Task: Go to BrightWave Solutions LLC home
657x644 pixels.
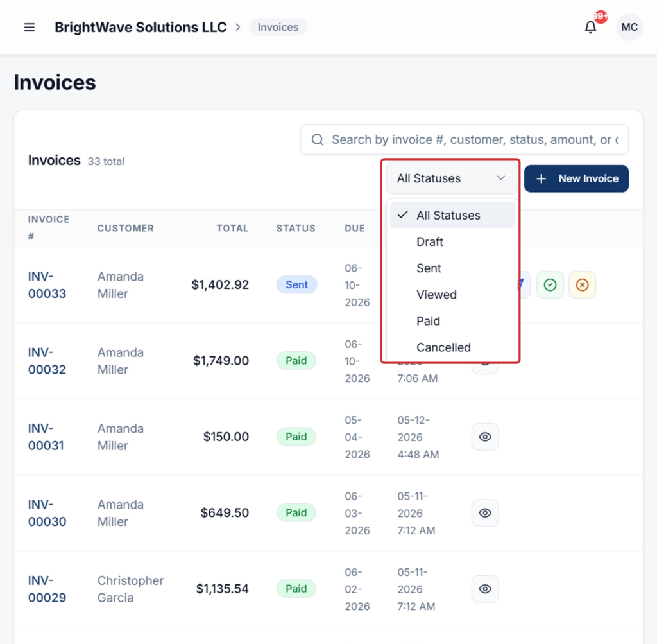Action: click(141, 27)
